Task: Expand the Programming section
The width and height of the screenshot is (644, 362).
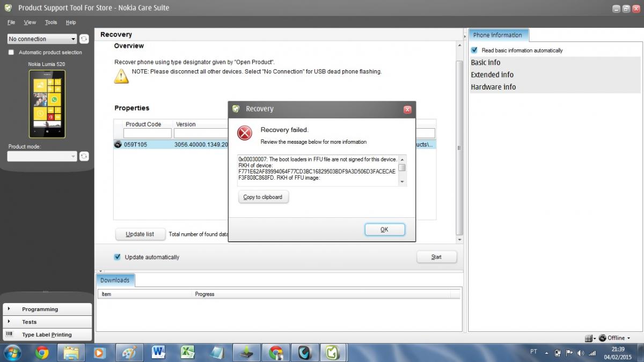Action: (x=47, y=309)
